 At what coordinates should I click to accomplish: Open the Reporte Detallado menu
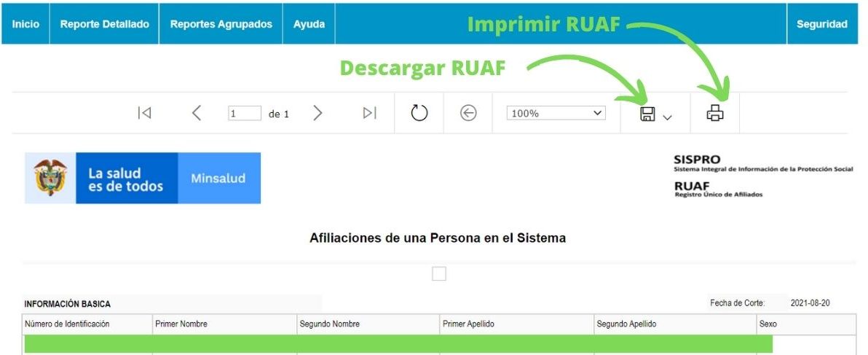(x=104, y=24)
